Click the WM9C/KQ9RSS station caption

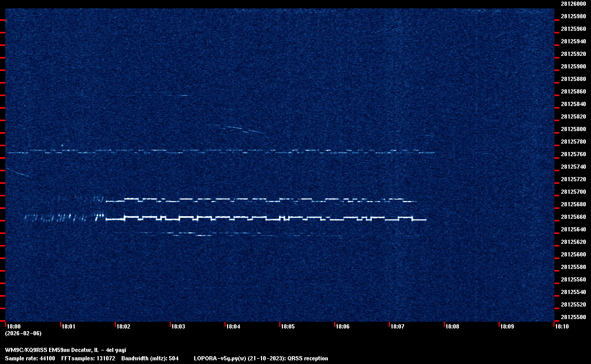[x=65, y=350]
